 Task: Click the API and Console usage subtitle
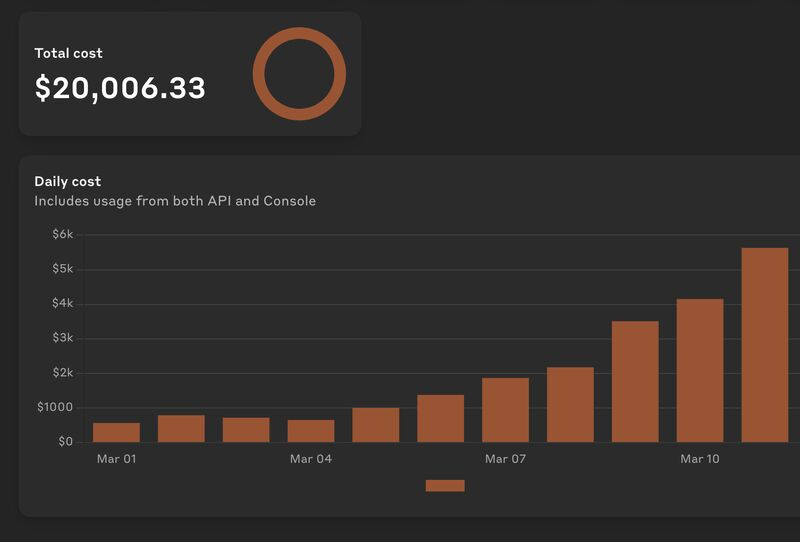click(175, 201)
